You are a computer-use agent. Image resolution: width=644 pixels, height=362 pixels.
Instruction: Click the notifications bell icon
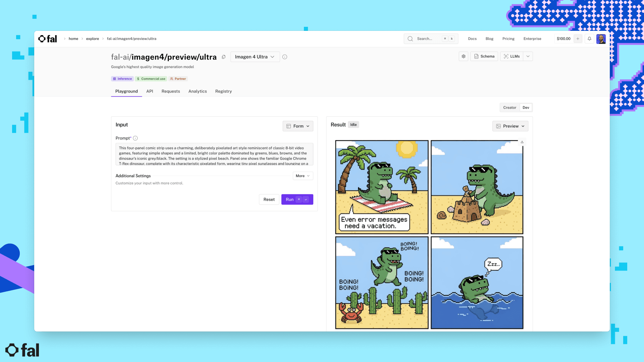pos(589,39)
